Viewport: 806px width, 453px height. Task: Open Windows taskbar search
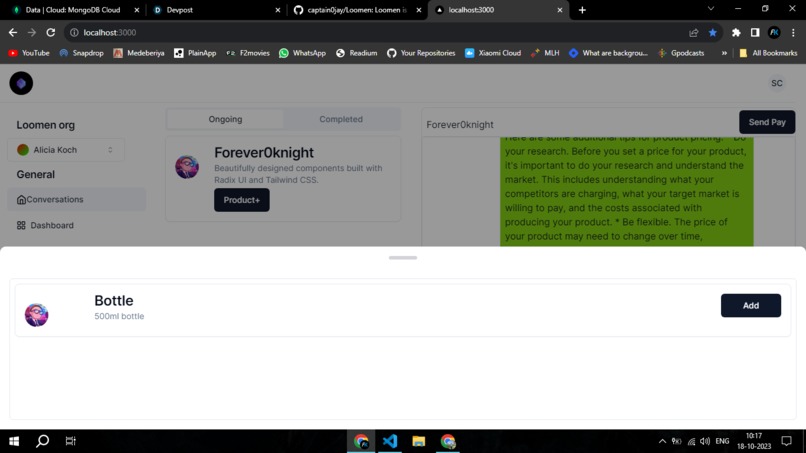tap(43, 441)
